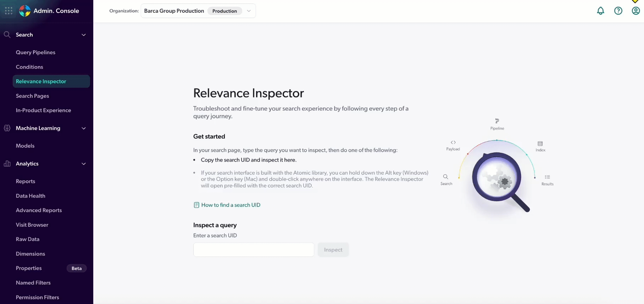Open Models under Machine Learning
The height and width of the screenshot is (304, 644).
tap(25, 146)
